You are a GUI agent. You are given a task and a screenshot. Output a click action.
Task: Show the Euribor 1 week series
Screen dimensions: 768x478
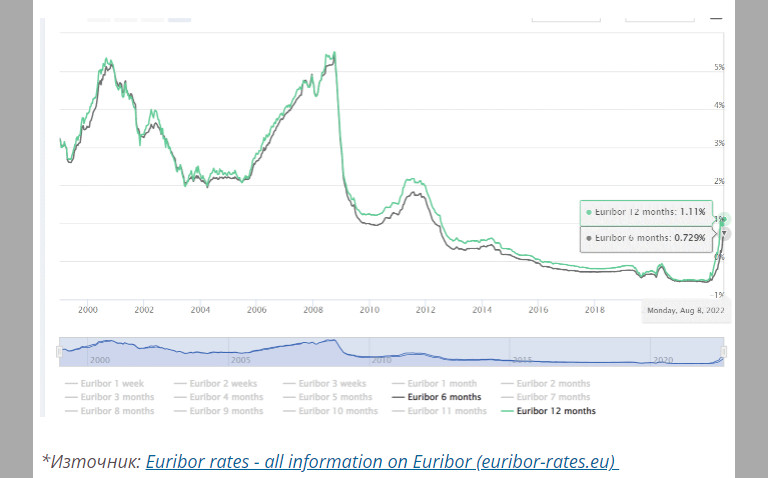[x=112, y=383]
